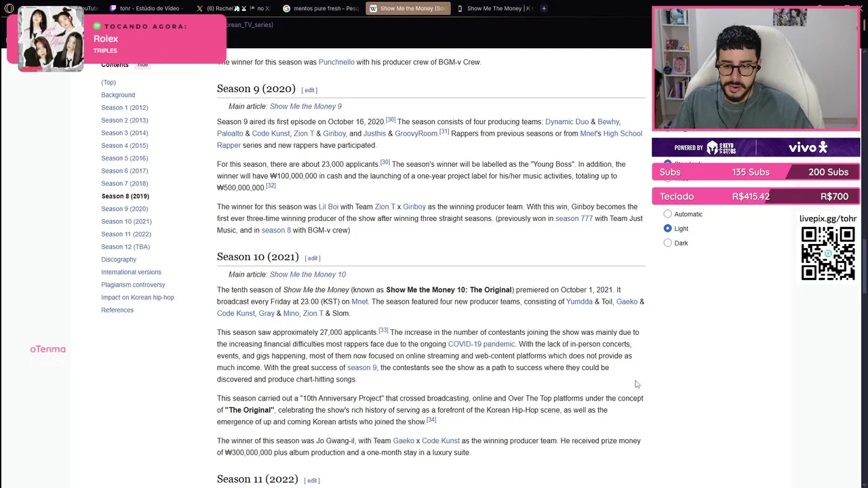Open the Punchnello article link

tap(336, 62)
